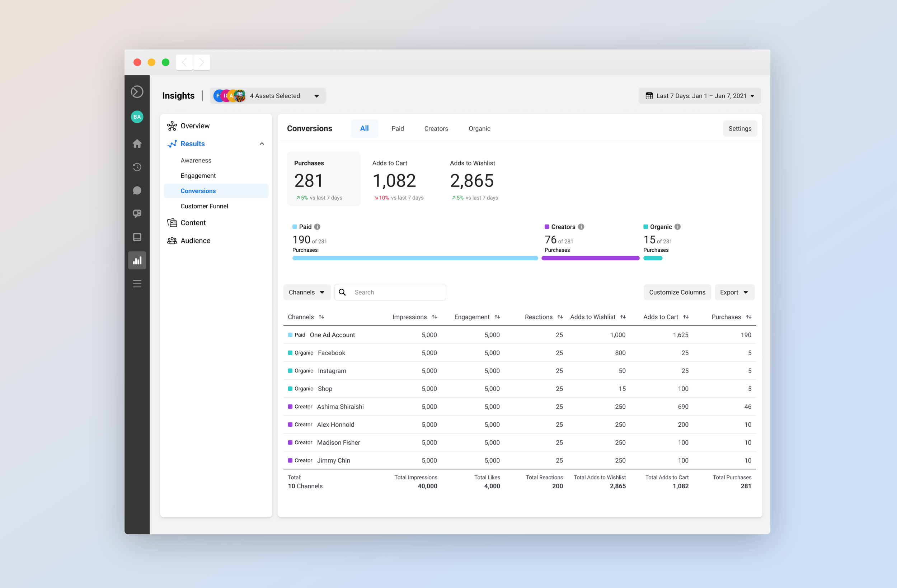The image size is (897, 588).
Task: Open the Settings button
Action: pyautogui.click(x=739, y=128)
